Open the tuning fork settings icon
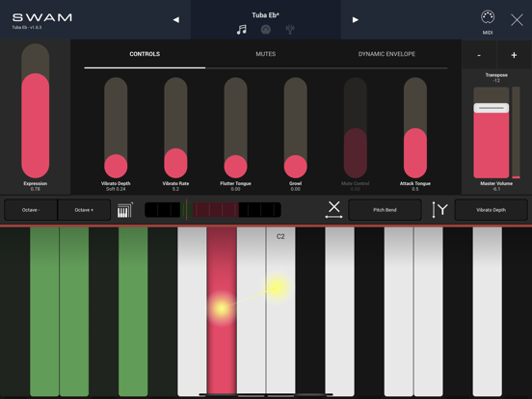The width and height of the screenshot is (532, 399). (x=290, y=30)
